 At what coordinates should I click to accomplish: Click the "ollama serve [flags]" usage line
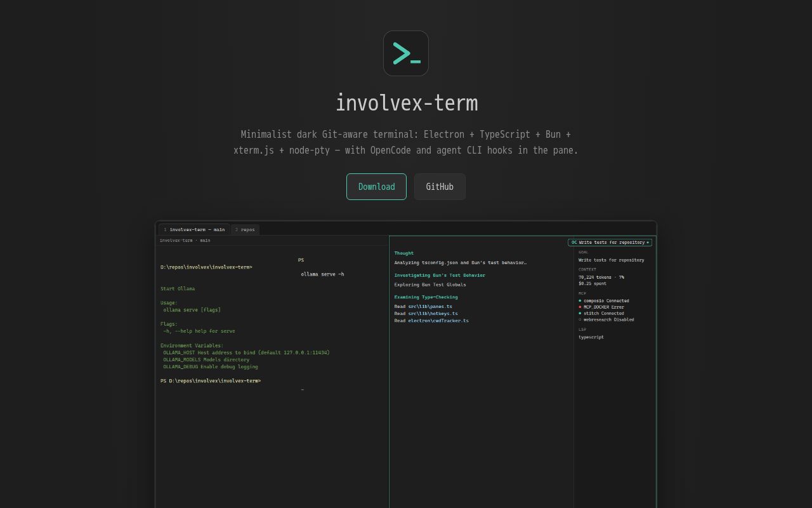192,310
